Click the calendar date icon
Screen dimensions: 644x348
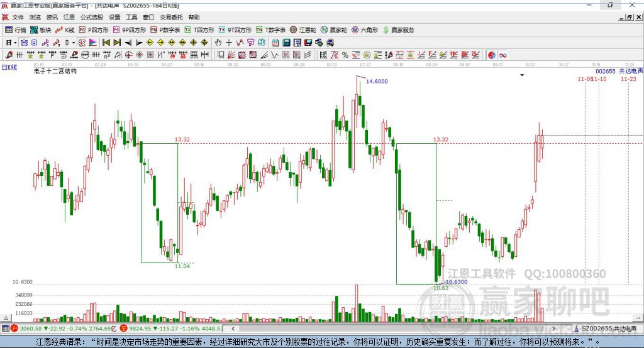point(275,43)
